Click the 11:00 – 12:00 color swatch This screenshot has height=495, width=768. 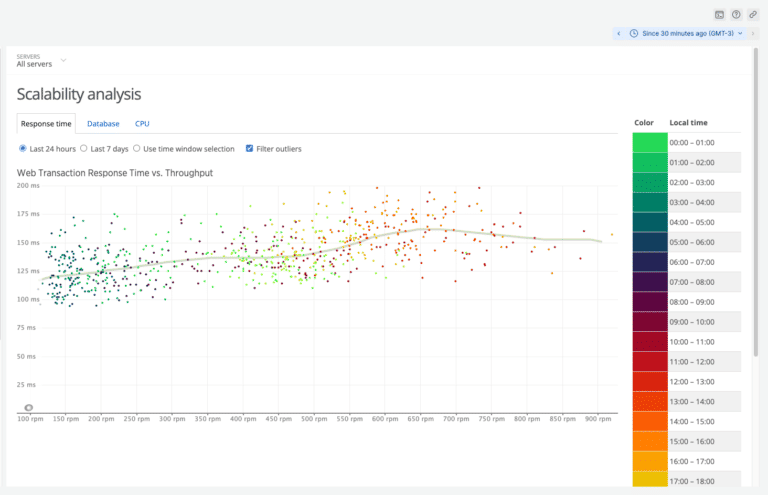point(650,362)
